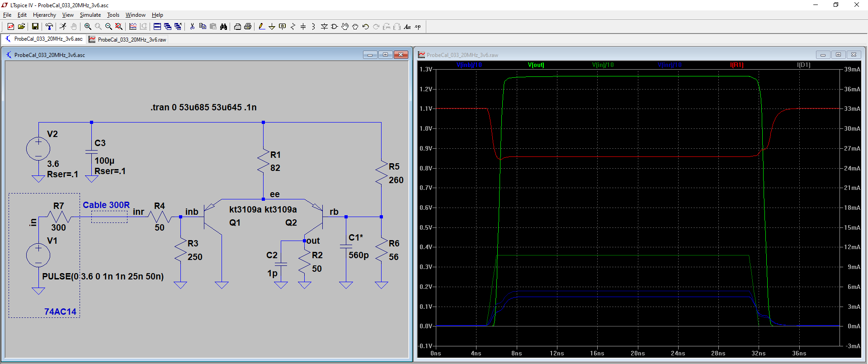This screenshot has height=364, width=868.
Task: Click the Find binoculars icon
Action: [223, 27]
